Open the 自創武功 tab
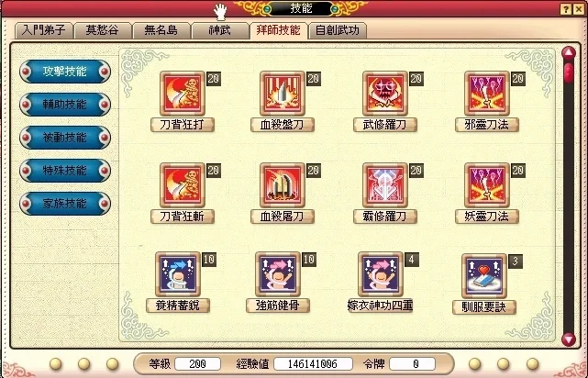This screenshot has height=378, width=588. click(338, 31)
